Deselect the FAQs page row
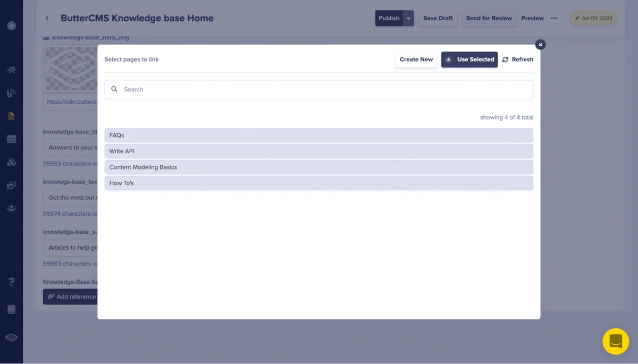Viewport: 638px width, 364px height. (318, 136)
